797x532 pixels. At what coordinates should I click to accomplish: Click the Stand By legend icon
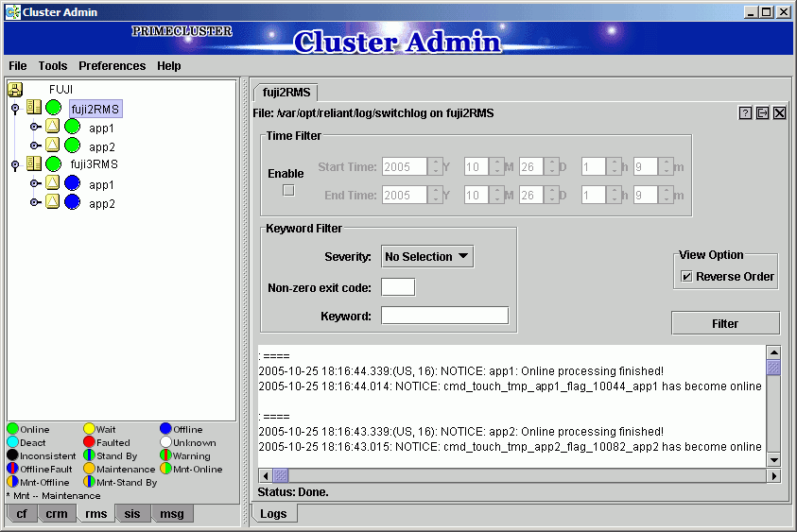(90, 455)
